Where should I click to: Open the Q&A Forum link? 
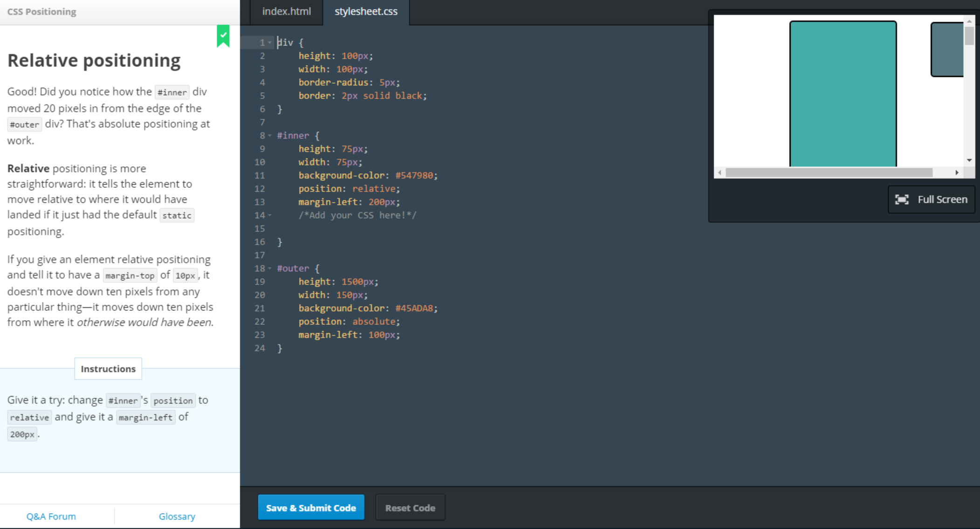[51, 516]
